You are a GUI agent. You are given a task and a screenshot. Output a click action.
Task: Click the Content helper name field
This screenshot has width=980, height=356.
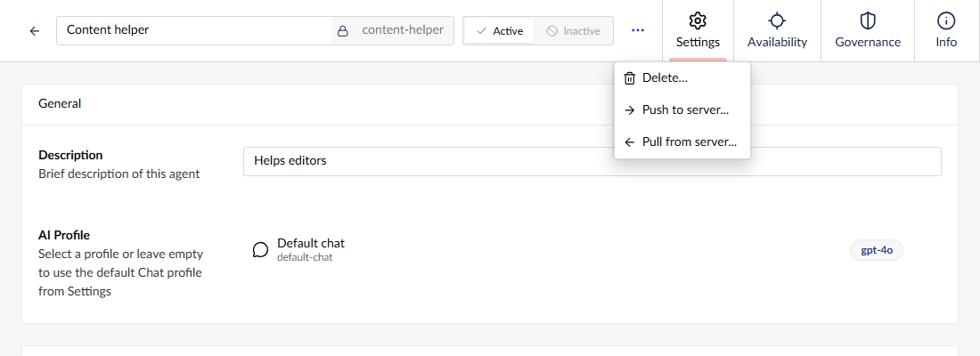(x=193, y=30)
